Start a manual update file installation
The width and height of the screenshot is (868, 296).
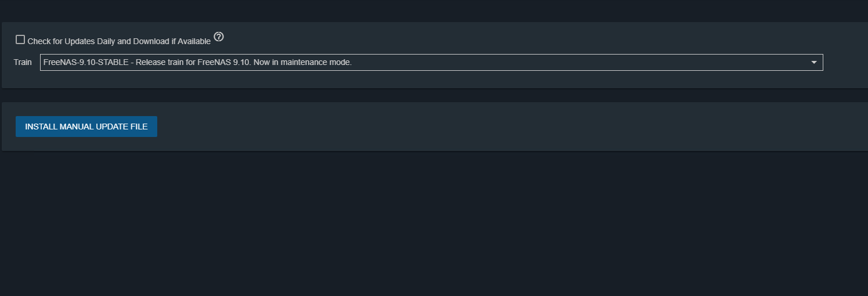[x=86, y=127]
